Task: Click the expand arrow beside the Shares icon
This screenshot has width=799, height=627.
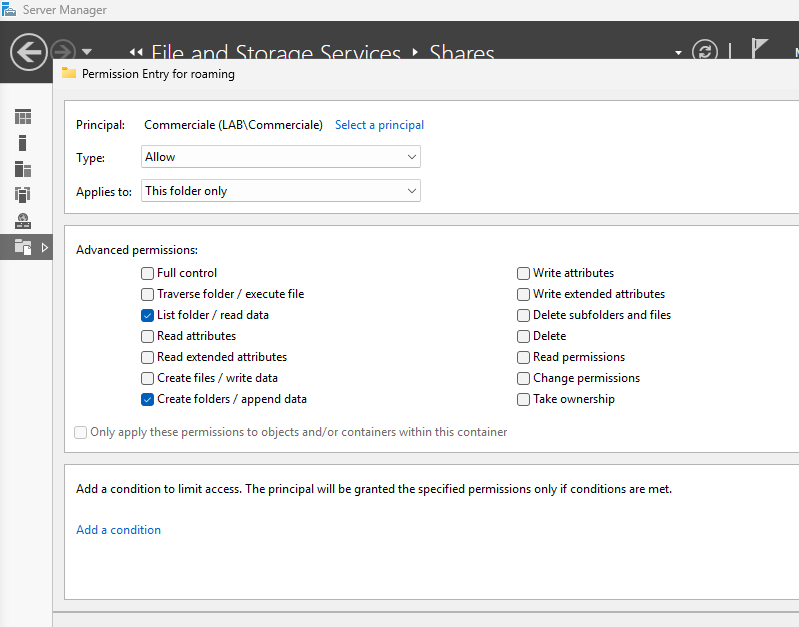Action: 44,247
